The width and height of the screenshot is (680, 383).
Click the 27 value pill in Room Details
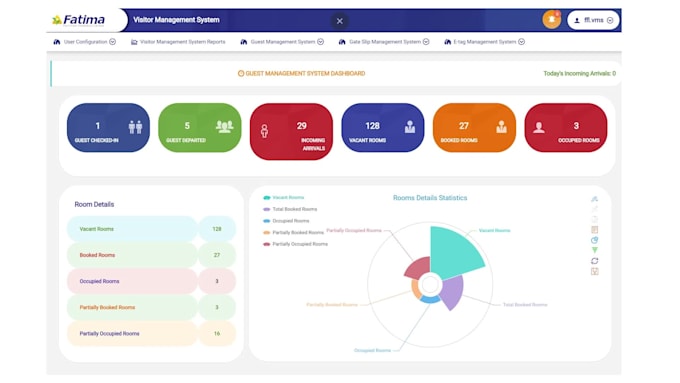[217, 255]
